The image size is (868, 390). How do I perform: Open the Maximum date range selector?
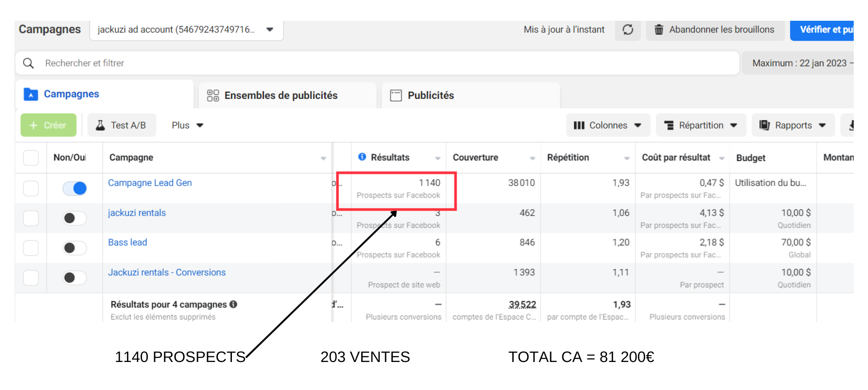(x=798, y=63)
